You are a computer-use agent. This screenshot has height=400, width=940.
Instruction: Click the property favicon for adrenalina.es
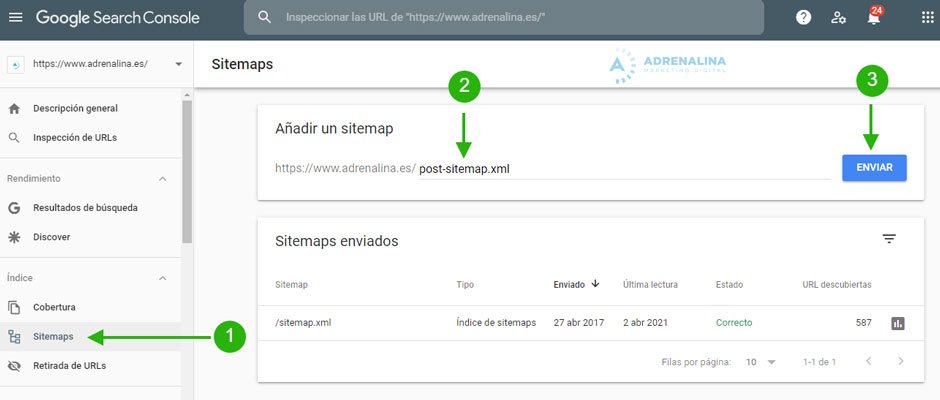16,64
